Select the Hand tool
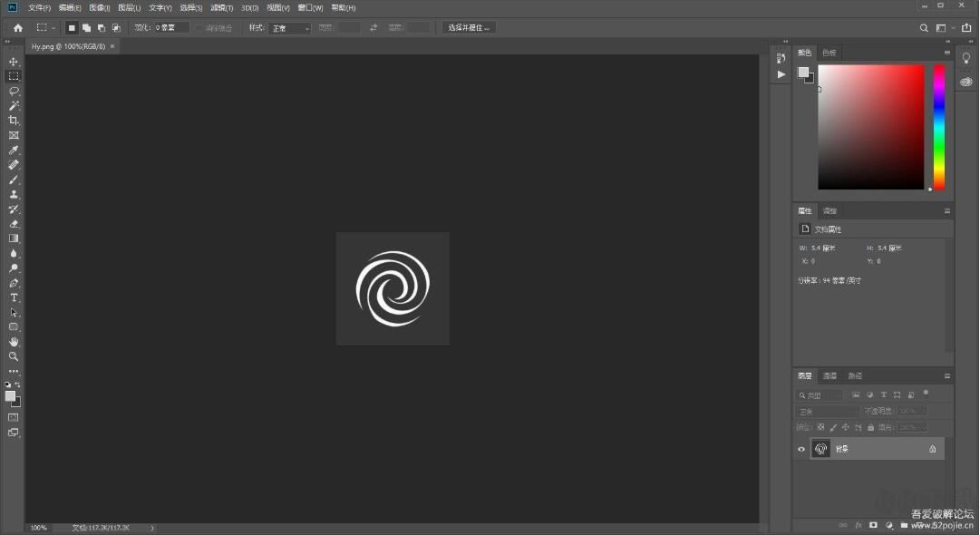Screen dimensions: 980x535 click(14, 342)
